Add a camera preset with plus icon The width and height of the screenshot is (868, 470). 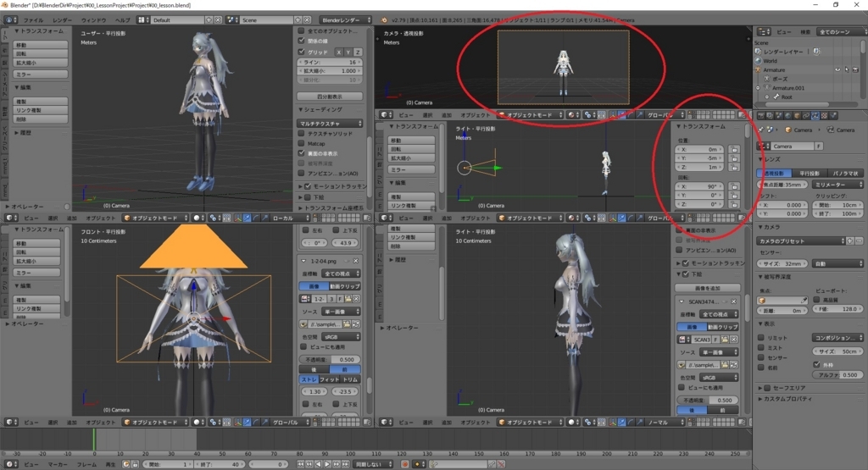850,241
